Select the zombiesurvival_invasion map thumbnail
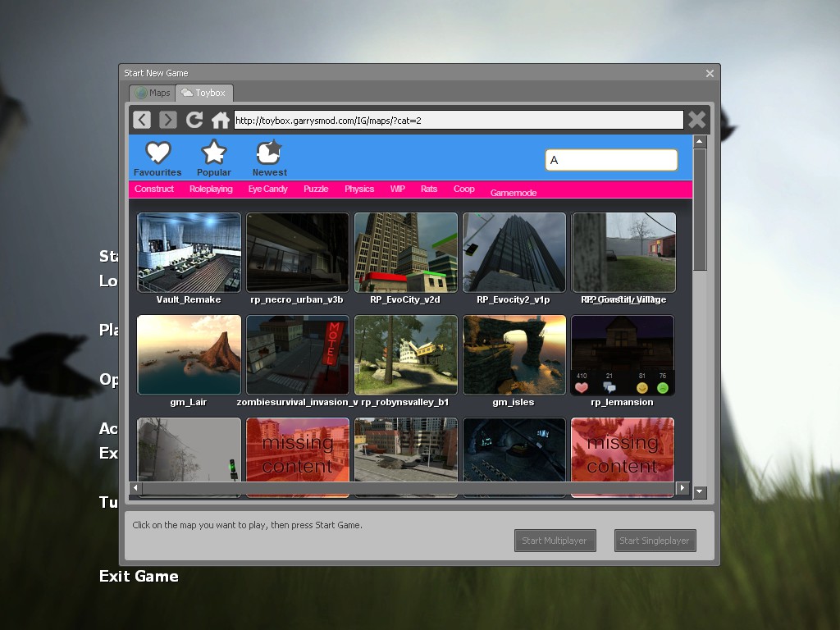This screenshot has width=840, height=630. point(297,354)
